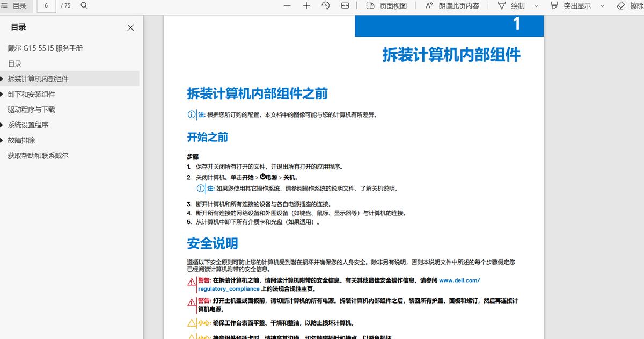Enable the 绘制 draw mode

515,6
